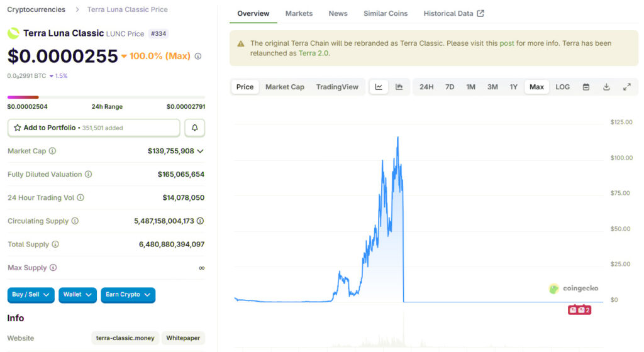Click the price alert bell icon
This screenshot has width=644, height=352.
[195, 128]
